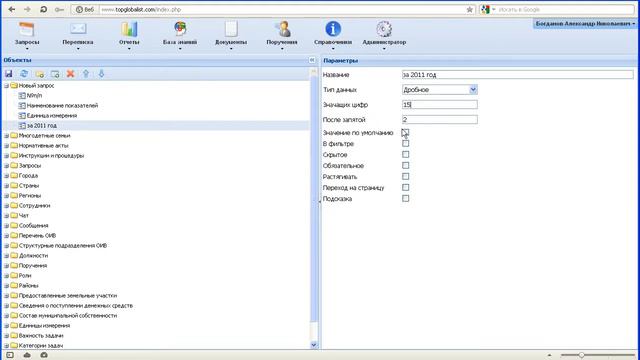
Task: Select the Наименование показателей field
Action: 62,105
